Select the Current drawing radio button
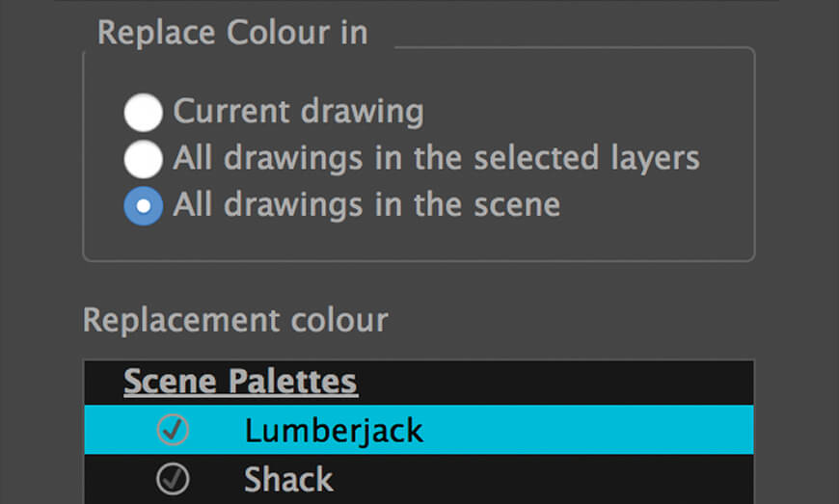 tap(144, 112)
